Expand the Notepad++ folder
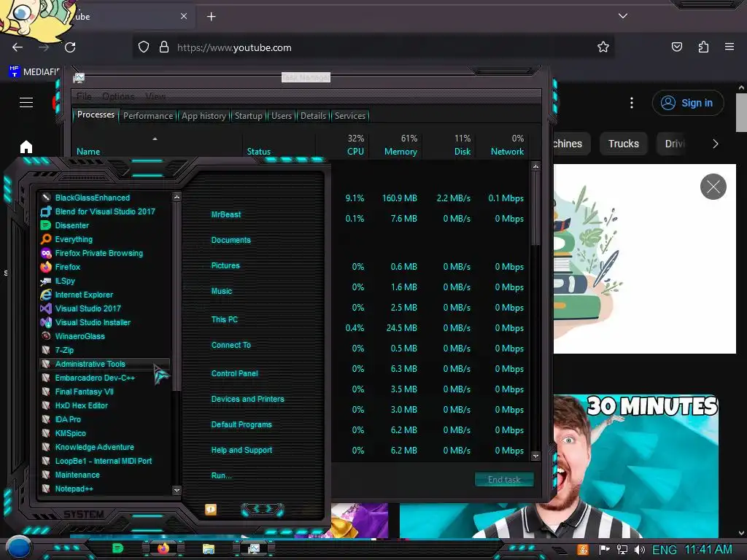Image resolution: width=747 pixels, height=560 pixels. click(74, 489)
